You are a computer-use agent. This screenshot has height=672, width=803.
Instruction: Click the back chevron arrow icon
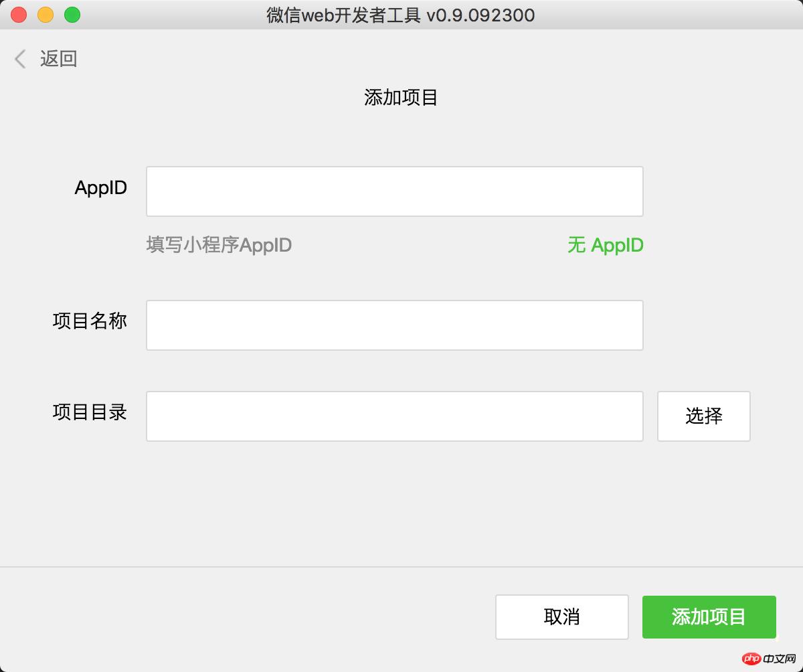[x=20, y=59]
